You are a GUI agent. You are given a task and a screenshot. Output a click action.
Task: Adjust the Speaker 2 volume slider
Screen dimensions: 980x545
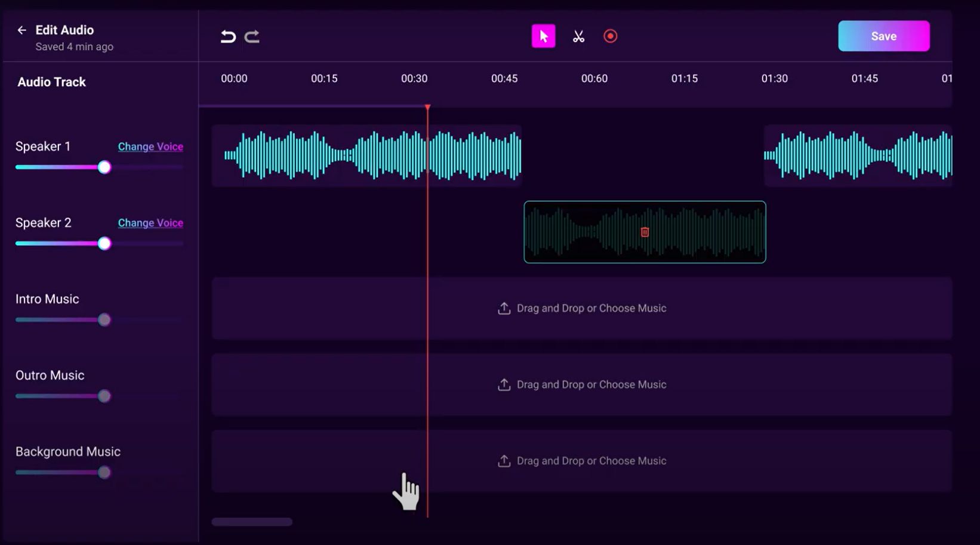(x=104, y=243)
